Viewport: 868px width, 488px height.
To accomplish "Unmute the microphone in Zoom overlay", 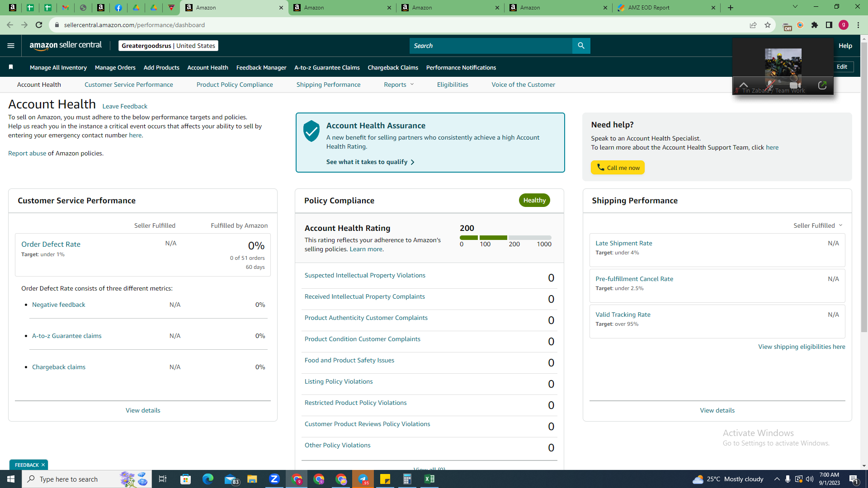I will 770,85.
